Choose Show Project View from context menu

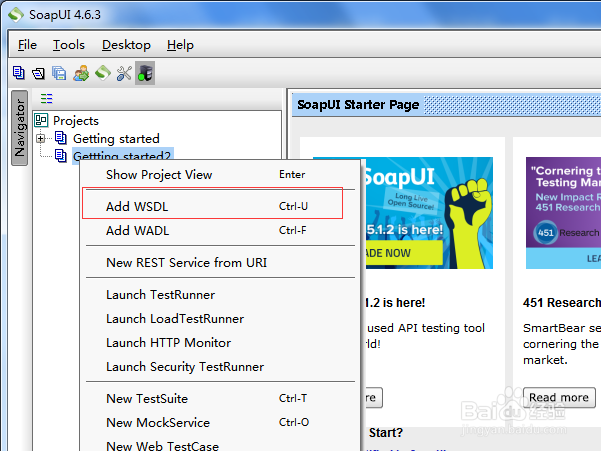click(220, 175)
